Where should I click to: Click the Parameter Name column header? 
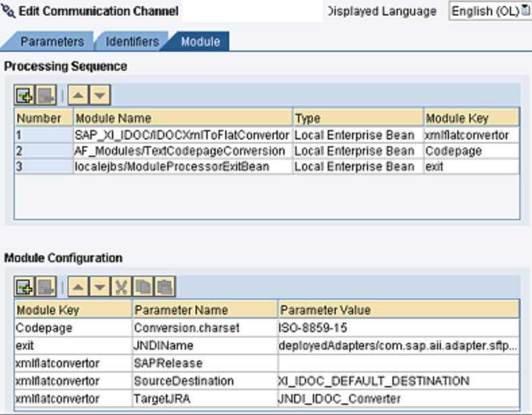coord(205,309)
